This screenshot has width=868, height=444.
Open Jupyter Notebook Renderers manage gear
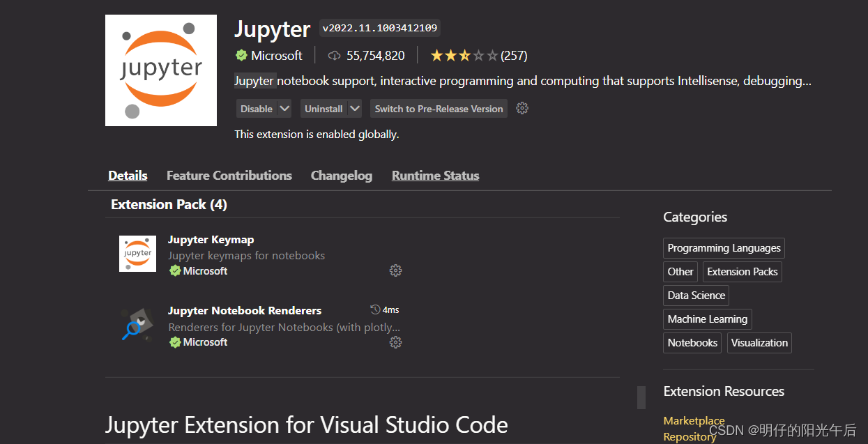pyautogui.click(x=395, y=342)
